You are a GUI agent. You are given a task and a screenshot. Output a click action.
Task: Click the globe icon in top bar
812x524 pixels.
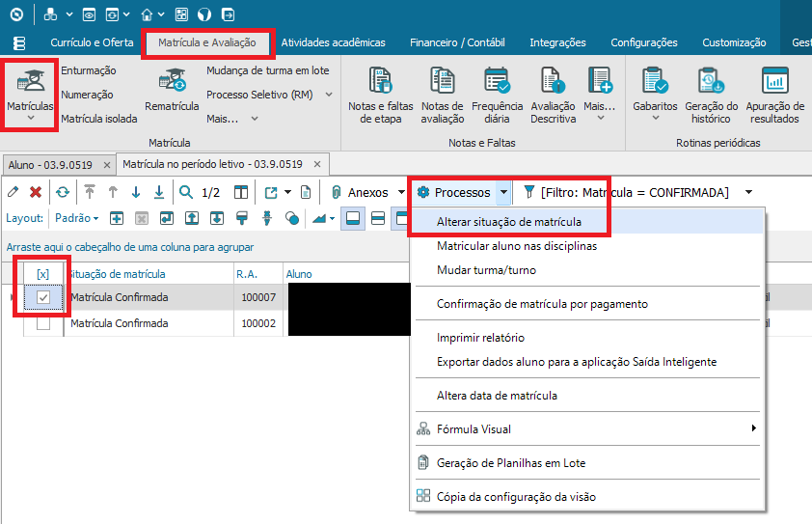204,14
